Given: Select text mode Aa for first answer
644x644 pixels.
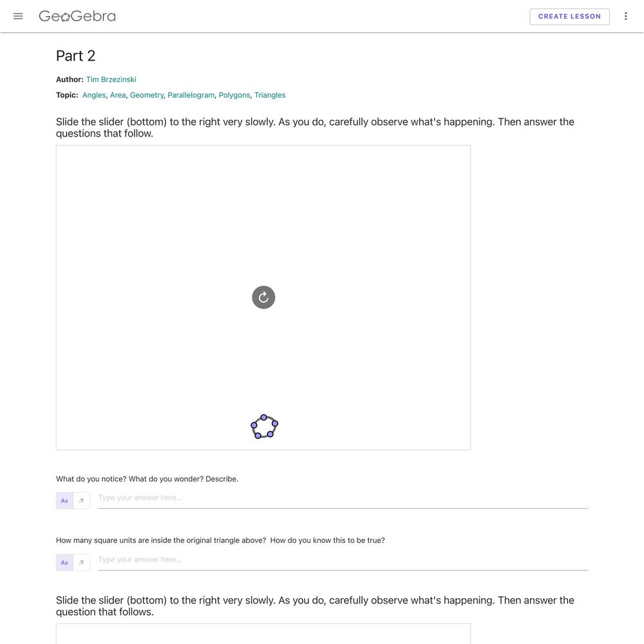Looking at the screenshot, I should 64,500.
